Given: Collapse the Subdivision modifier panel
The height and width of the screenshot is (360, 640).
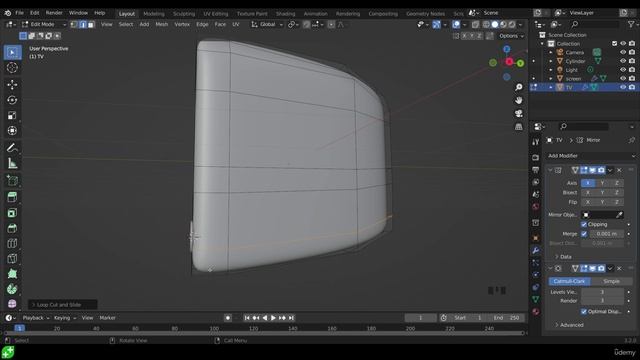Looking at the screenshot, I should point(550,268).
